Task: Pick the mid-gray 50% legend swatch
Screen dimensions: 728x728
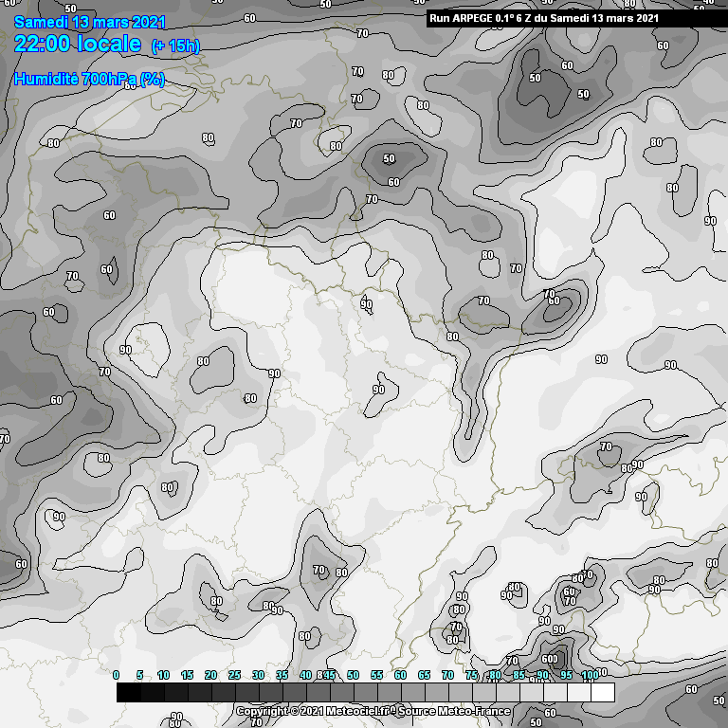Action: [365, 693]
